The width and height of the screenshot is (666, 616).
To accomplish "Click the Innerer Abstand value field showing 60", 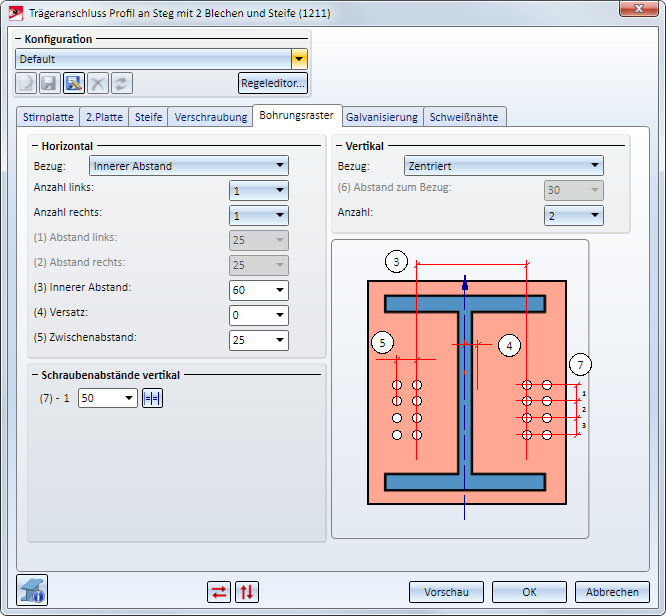I will 248,290.
